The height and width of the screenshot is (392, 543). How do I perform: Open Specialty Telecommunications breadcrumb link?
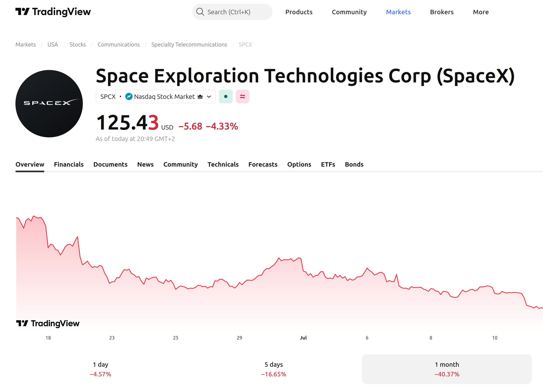(x=189, y=45)
